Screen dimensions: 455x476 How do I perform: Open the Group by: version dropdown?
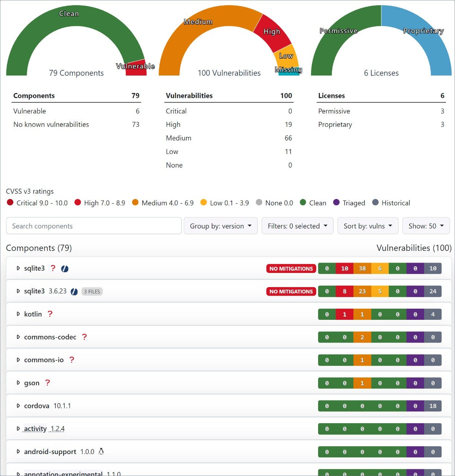[220, 226]
